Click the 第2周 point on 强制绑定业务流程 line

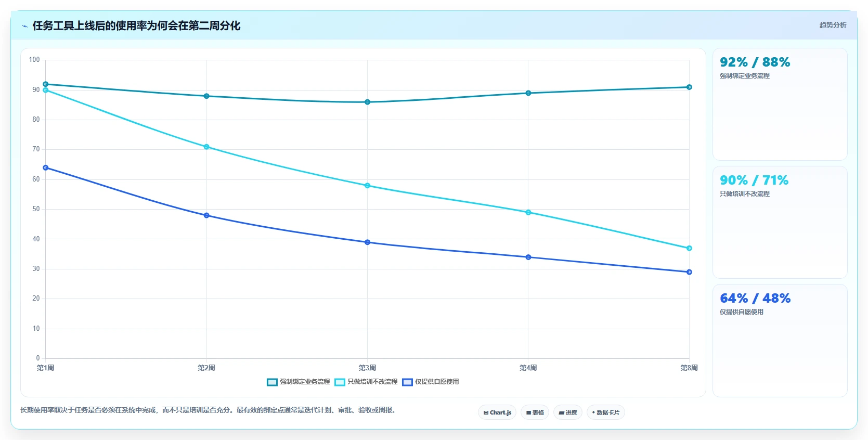click(206, 96)
